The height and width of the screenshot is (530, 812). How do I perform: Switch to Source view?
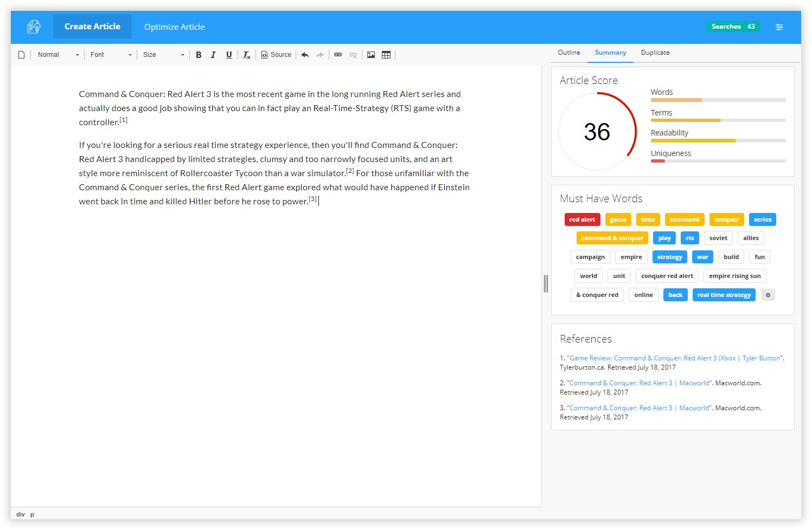tap(276, 55)
